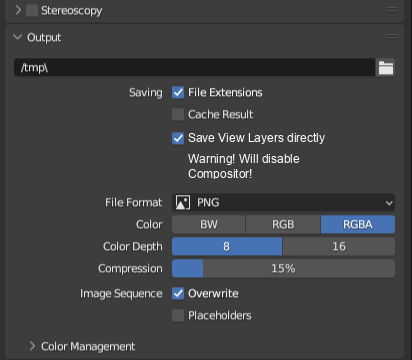The height and width of the screenshot is (360, 412).
Task: Select RGB color mode
Action: tap(283, 224)
